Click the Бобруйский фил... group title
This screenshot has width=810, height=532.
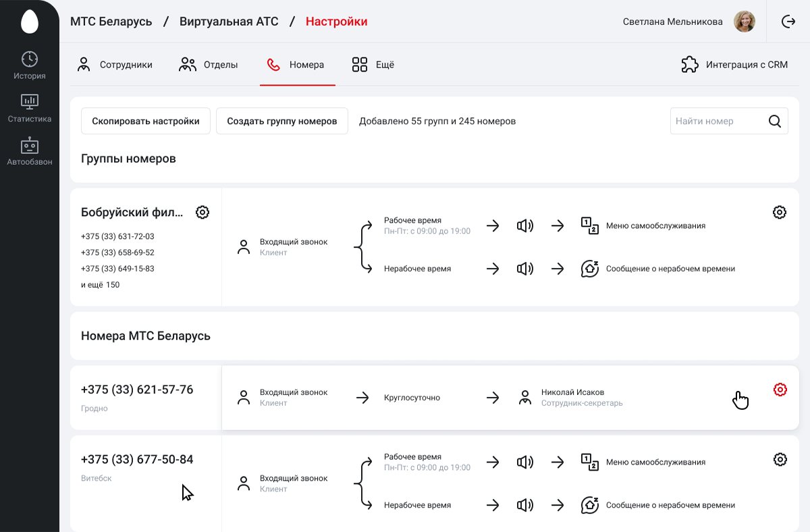(x=132, y=212)
